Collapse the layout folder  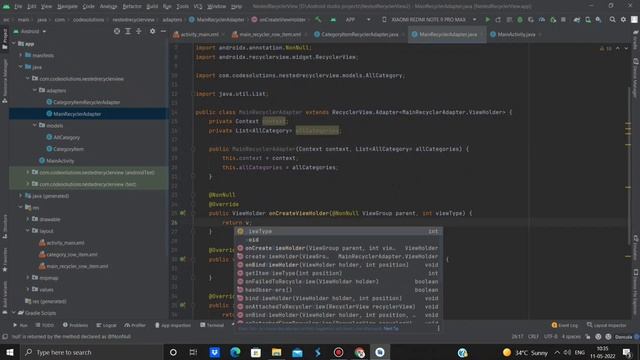[28, 231]
